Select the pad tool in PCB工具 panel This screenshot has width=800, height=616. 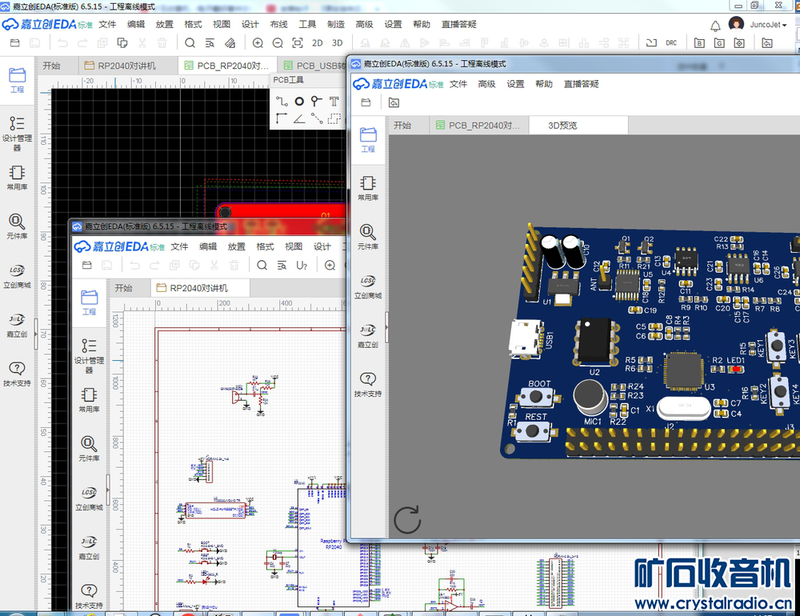pos(299,101)
